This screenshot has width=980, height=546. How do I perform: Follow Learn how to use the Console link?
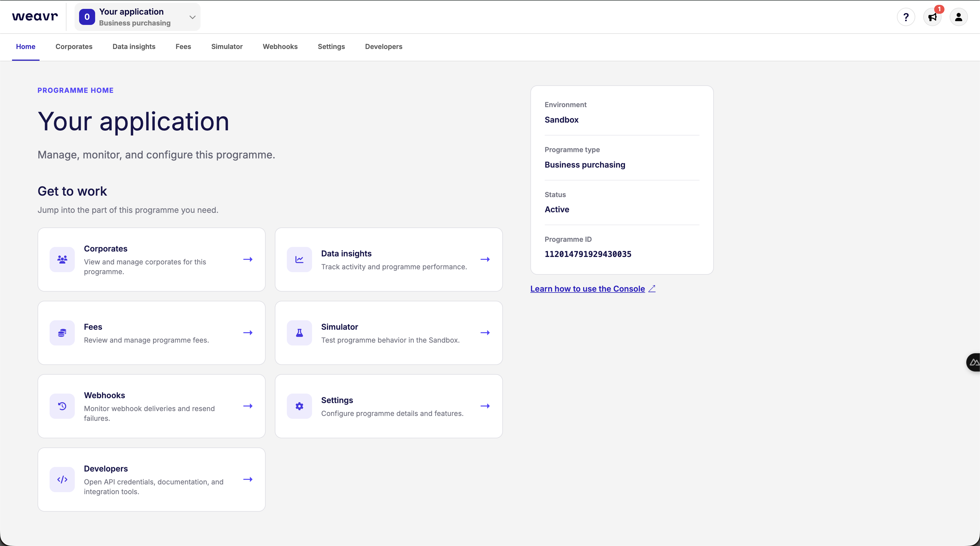pos(587,288)
